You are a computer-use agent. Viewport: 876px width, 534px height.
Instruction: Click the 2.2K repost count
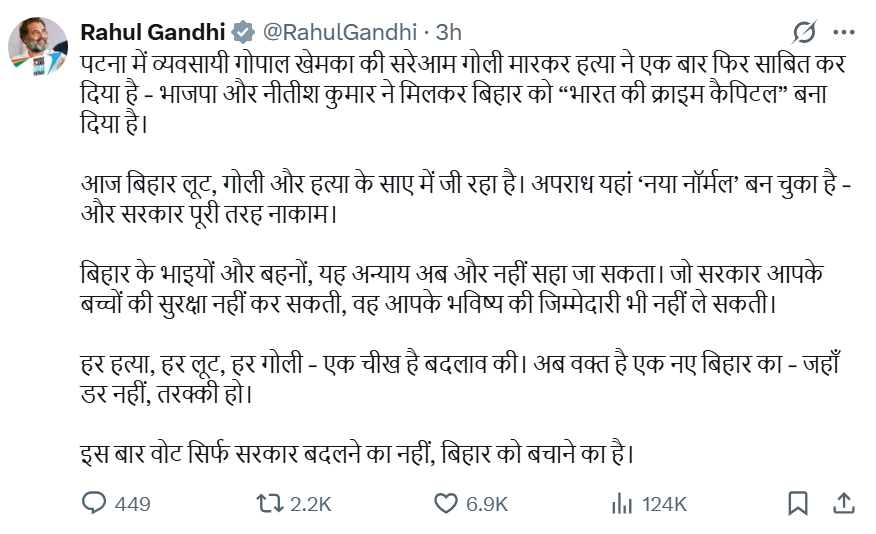310,504
